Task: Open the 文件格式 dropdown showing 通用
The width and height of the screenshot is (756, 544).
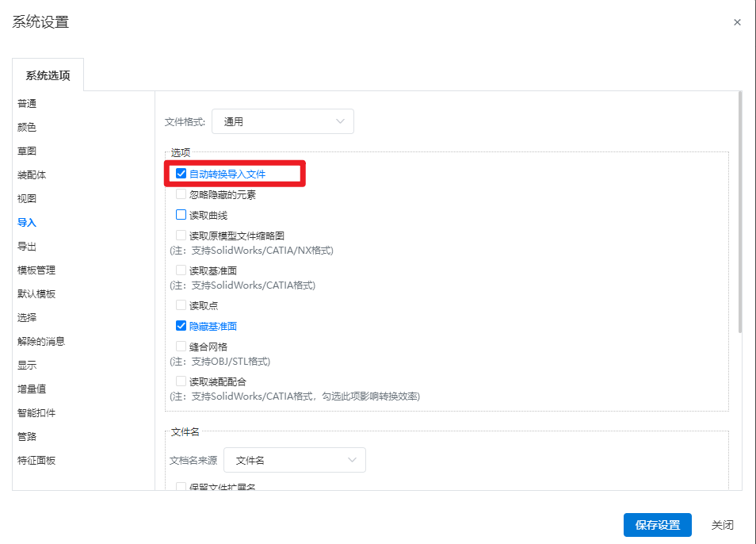Action: tap(282, 121)
